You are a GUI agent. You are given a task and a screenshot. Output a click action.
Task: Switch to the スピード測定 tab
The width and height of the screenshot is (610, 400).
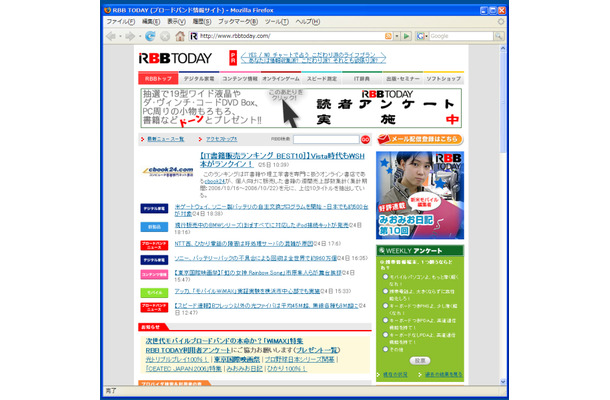(322, 78)
